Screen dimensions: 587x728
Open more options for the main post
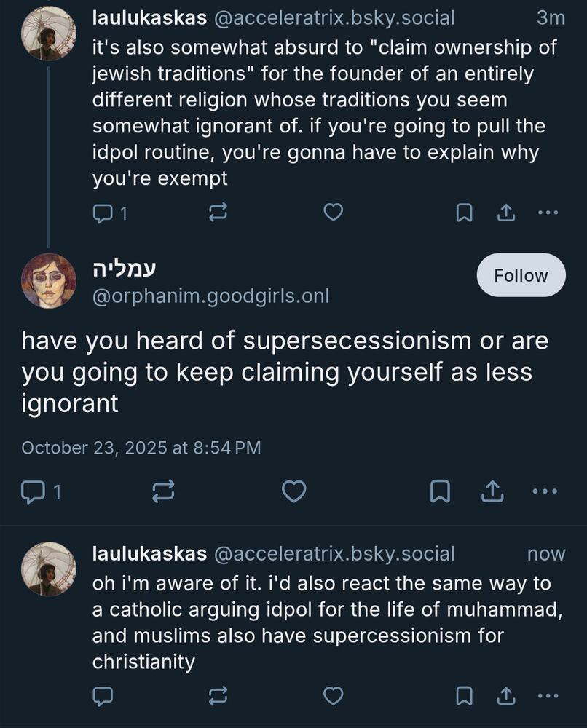click(544, 492)
